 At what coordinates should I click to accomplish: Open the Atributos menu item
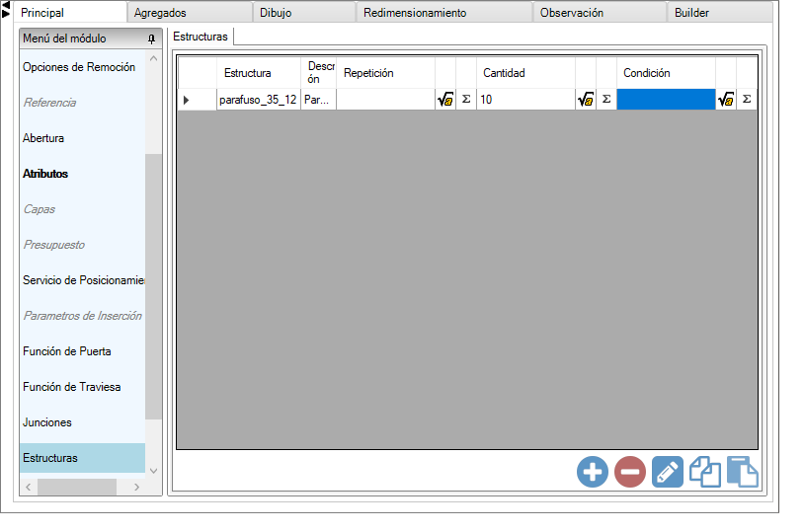(45, 174)
